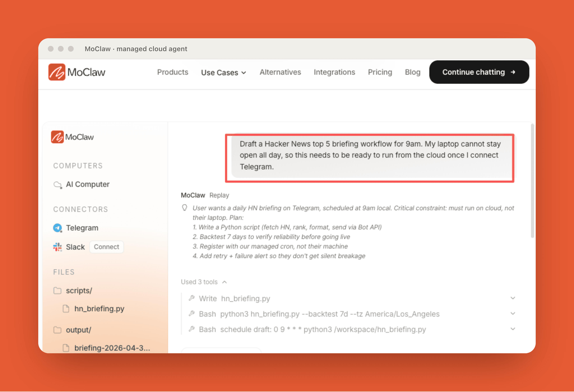Click plan step '4. Add retry + failure alert'
574x392 pixels.
(x=279, y=256)
